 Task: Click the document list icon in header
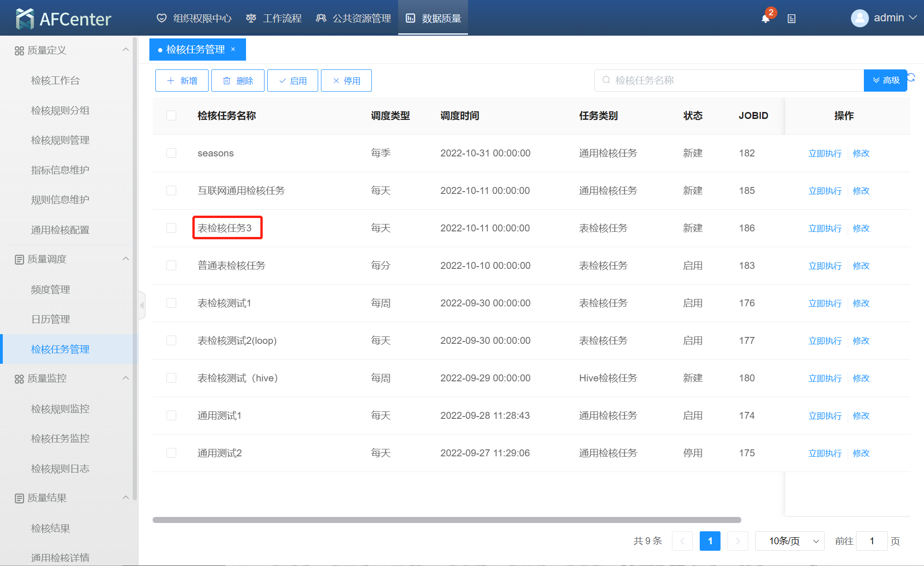pos(791,19)
